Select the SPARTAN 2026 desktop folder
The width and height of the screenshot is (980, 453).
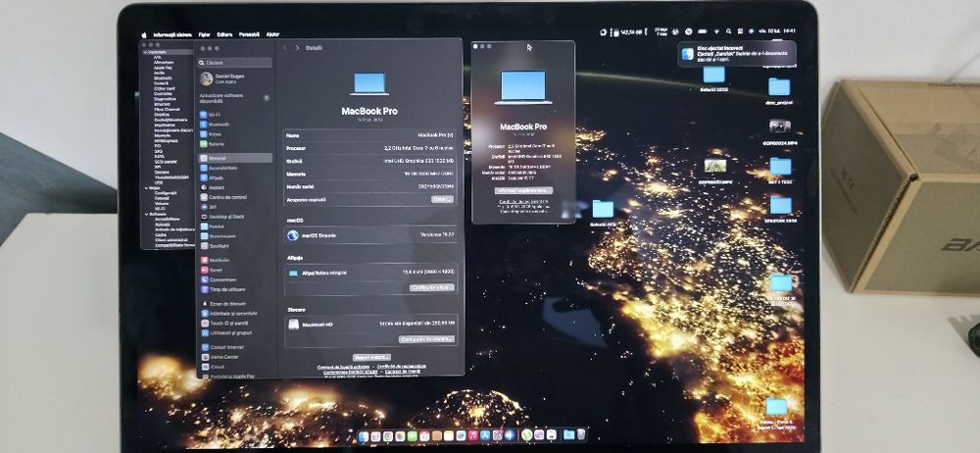(x=781, y=210)
